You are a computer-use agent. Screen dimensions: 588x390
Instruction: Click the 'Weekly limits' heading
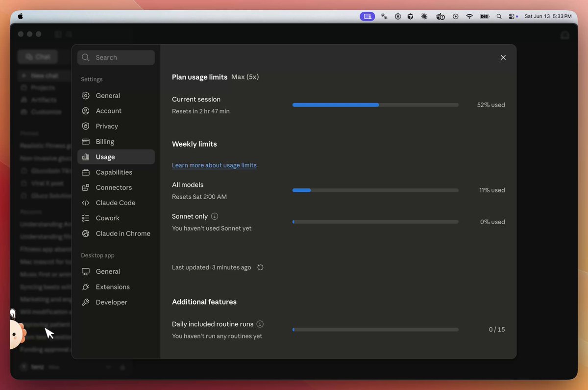click(x=195, y=144)
